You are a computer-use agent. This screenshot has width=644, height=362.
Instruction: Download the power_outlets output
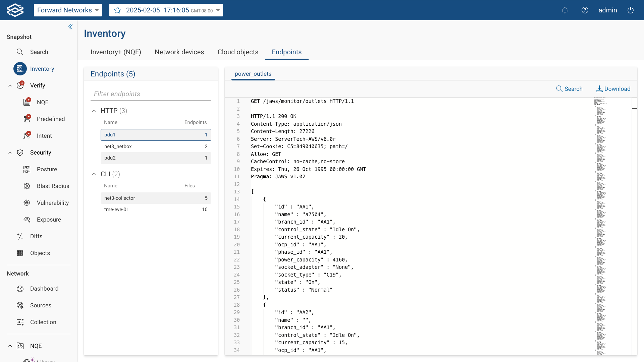tap(613, 88)
